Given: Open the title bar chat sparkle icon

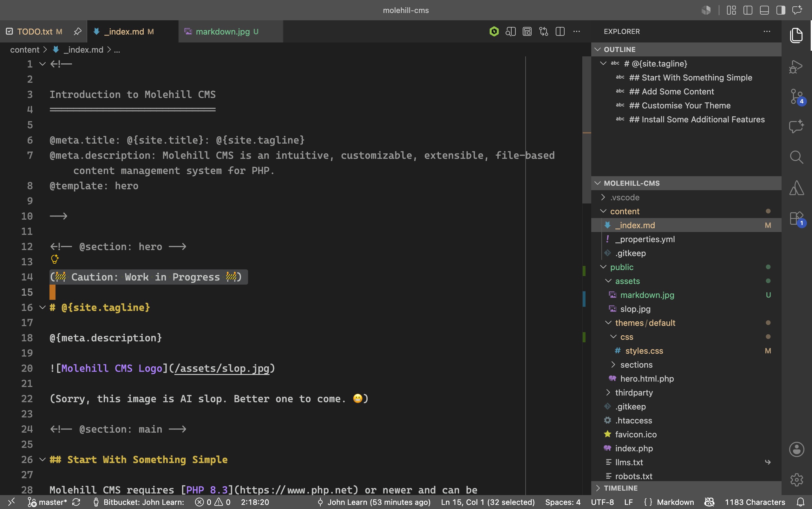Looking at the screenshot, I should (797, 10).
